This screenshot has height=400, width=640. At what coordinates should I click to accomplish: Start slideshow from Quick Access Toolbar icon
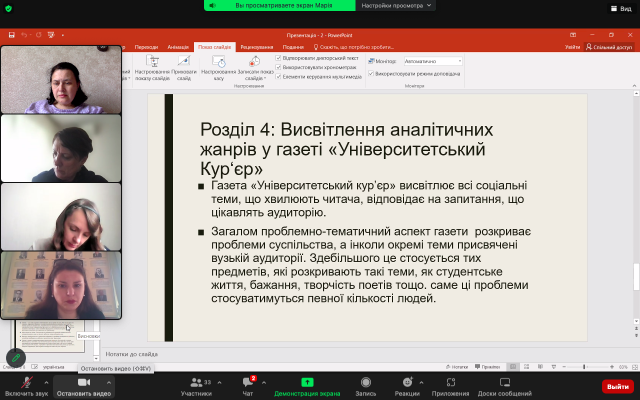click(51, 35)
